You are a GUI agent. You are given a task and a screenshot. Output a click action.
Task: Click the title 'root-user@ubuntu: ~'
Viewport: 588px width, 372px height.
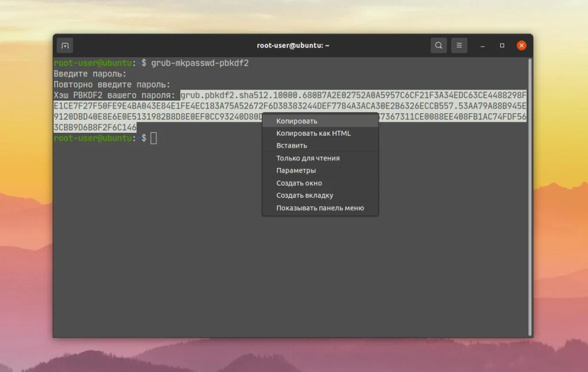pos(293,45)
